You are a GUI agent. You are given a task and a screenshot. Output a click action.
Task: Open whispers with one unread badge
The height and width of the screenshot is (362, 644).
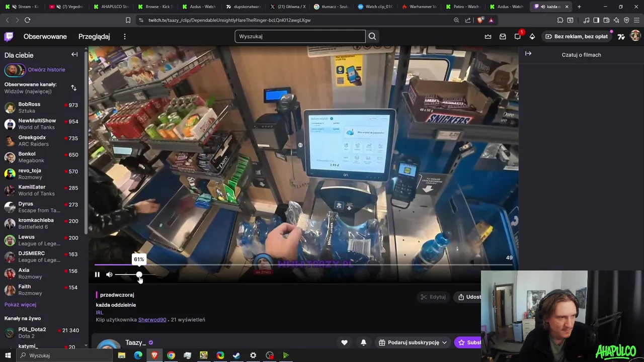[518, 36]
